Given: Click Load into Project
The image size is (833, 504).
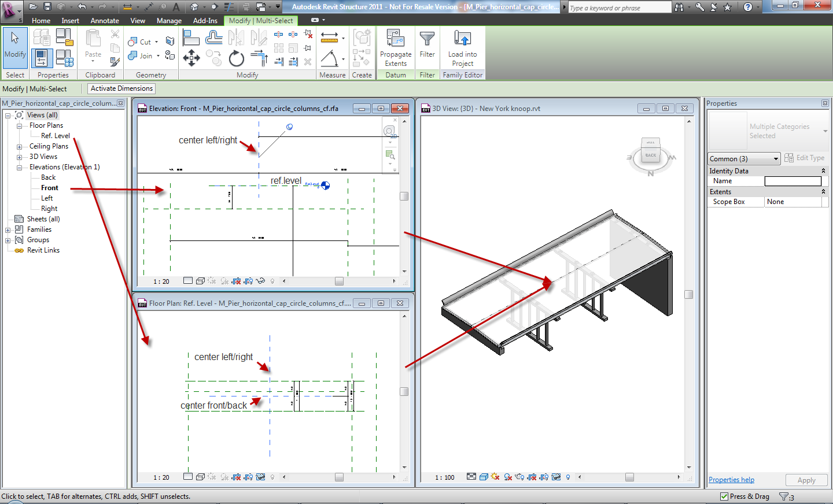Looking at the screenshot, I should coord(462,48).
